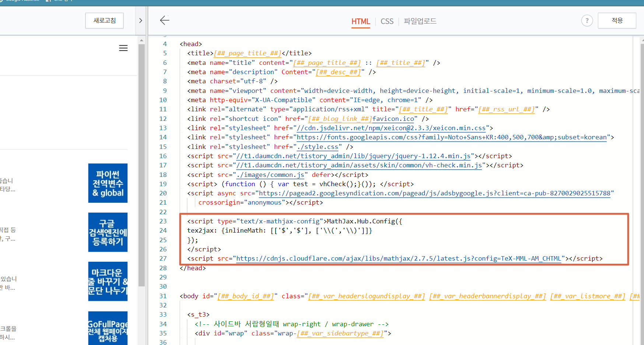
Task: Open the GoFullPage 전체 웹페이지 캡쳐용 thumbnail
Action: tap(108, 328)
